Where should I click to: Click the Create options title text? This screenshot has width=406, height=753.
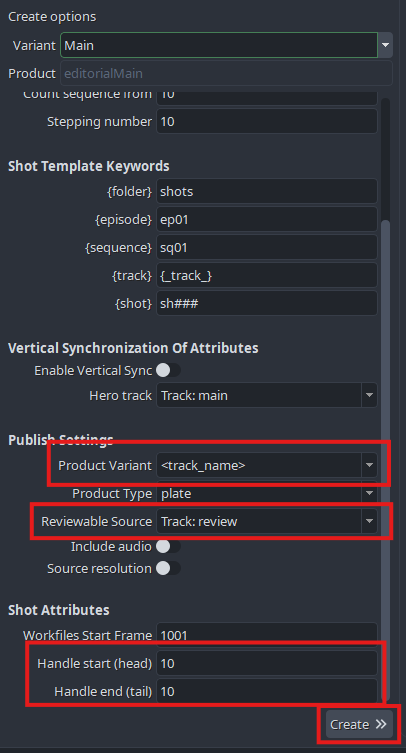[52, 16]
